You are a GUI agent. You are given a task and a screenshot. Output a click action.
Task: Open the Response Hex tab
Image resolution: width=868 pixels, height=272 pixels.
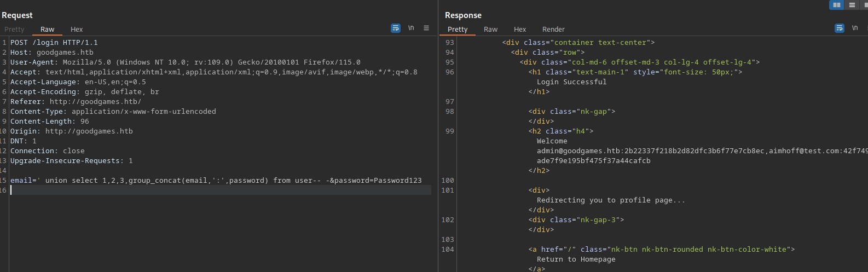520,30
